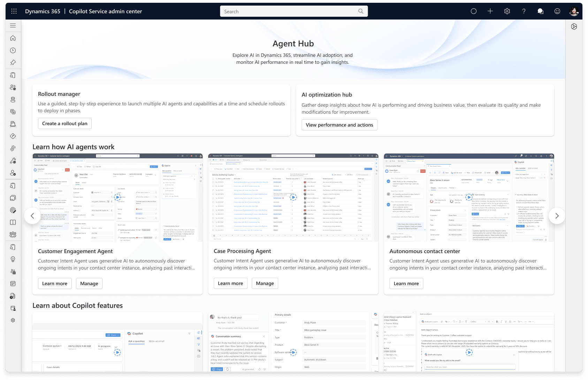This screenshot has height=380, width=588.
Task: Click Manage under Case Processing Agent
Action: click(x=265, y=283)
